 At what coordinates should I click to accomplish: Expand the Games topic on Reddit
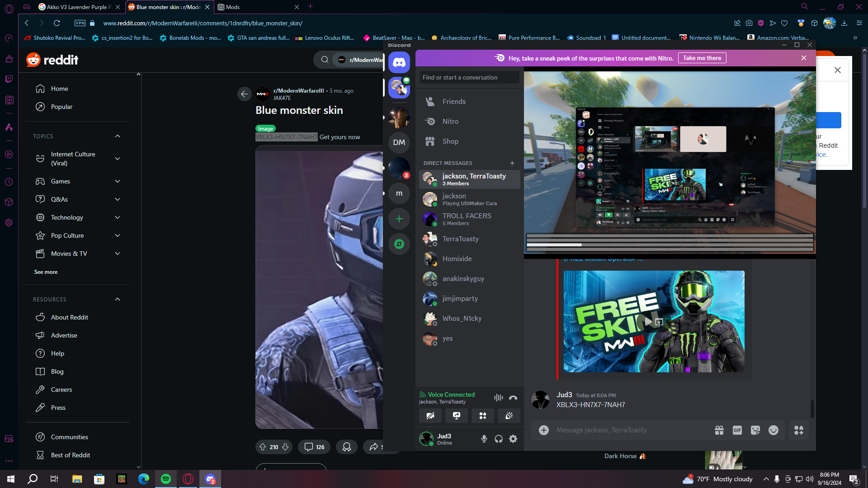click(x=118, y=181)
